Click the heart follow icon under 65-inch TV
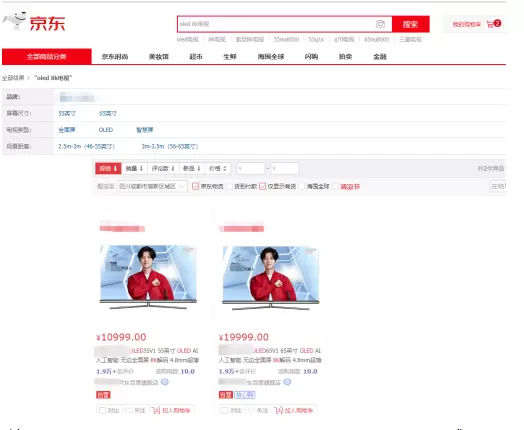The image size is (524, 430). 252,410
